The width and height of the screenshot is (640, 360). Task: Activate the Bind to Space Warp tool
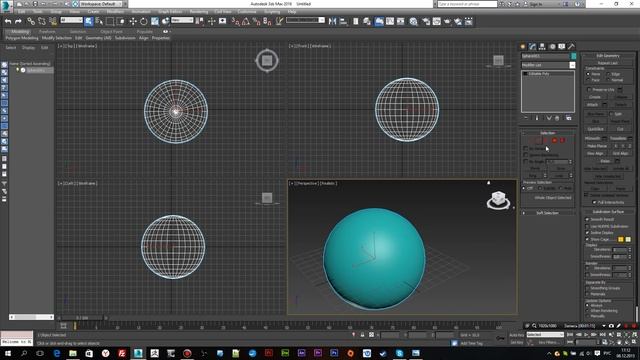click(53, 21)
